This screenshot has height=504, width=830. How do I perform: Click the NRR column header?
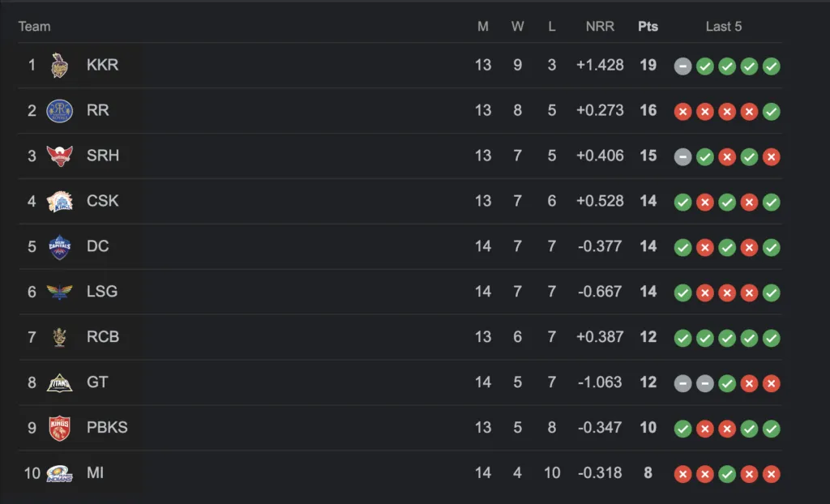(600, 27)
